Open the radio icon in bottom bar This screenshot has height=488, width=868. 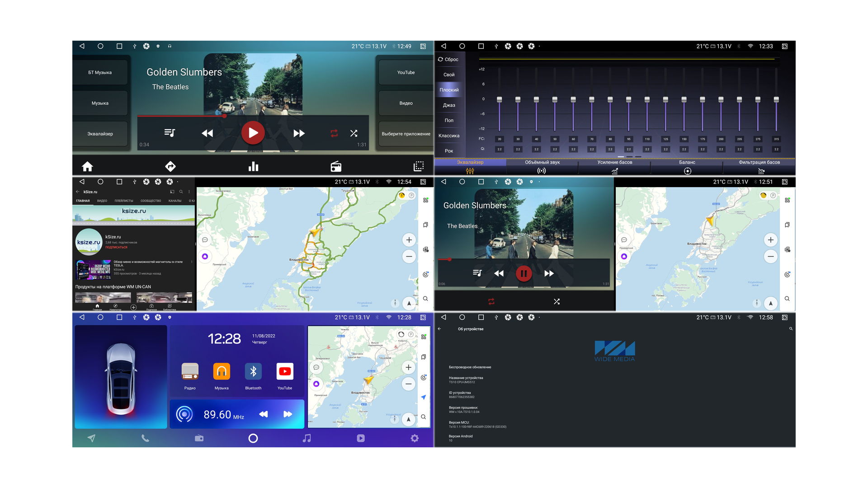[336, 166]
